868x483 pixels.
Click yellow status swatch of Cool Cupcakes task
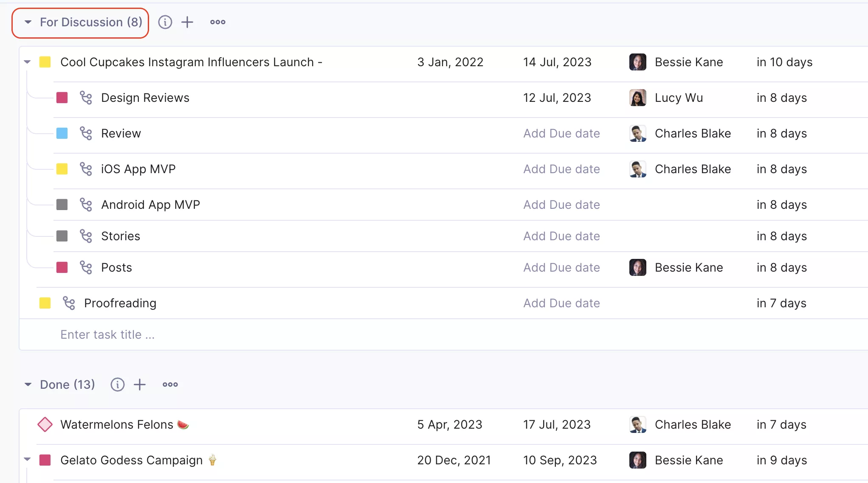45,62
